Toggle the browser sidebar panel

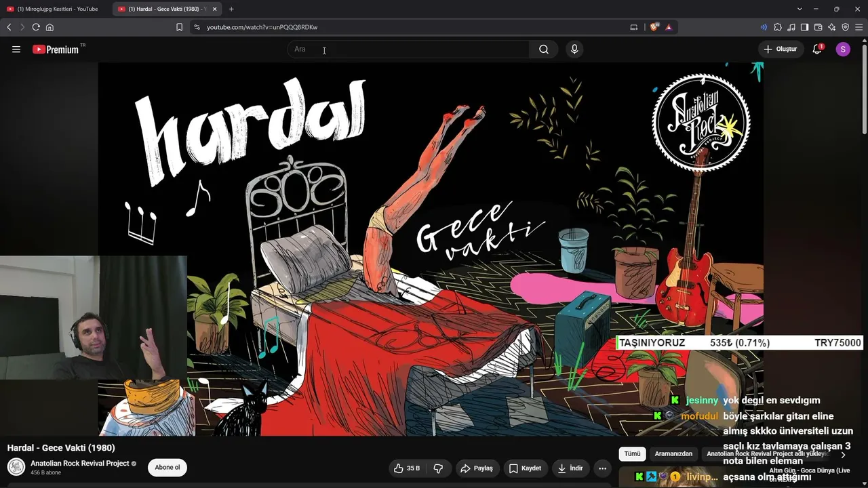(804, 27)
